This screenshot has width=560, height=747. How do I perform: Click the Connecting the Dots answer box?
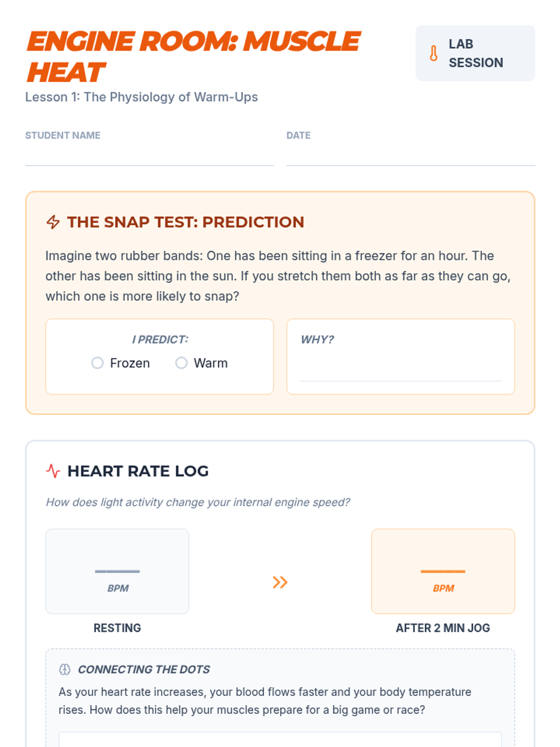pyautogui.click(x=280, y=740)
